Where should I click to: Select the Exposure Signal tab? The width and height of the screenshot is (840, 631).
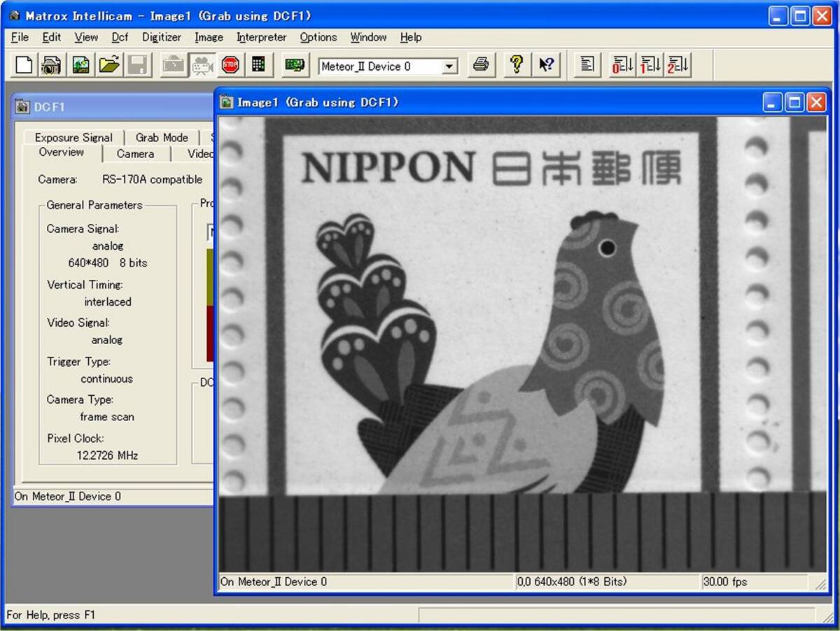click(x=73, y=138)
